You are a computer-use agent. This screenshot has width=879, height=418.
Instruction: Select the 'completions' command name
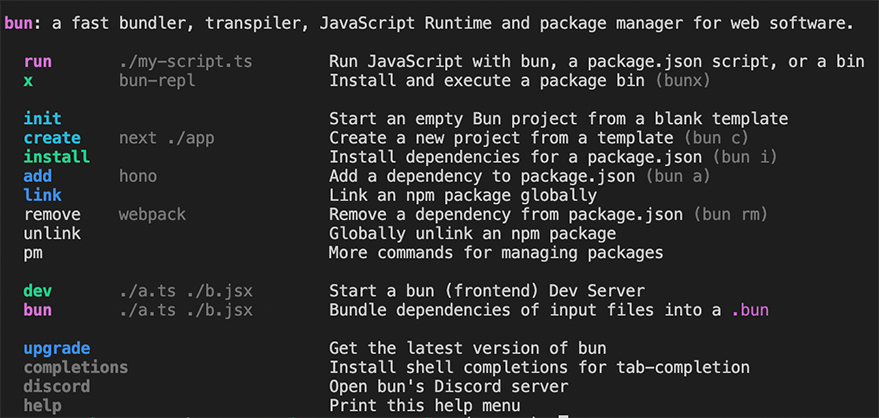[x=76, y=368]
